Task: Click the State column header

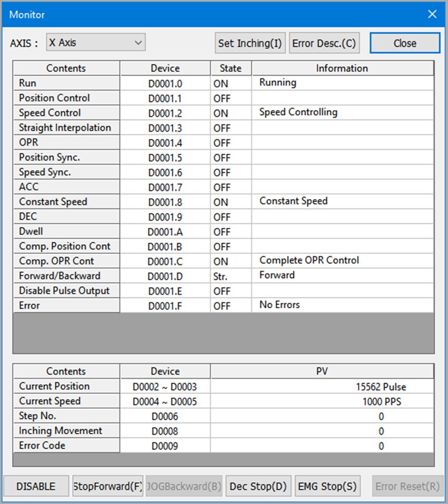Action: (231, 68)
